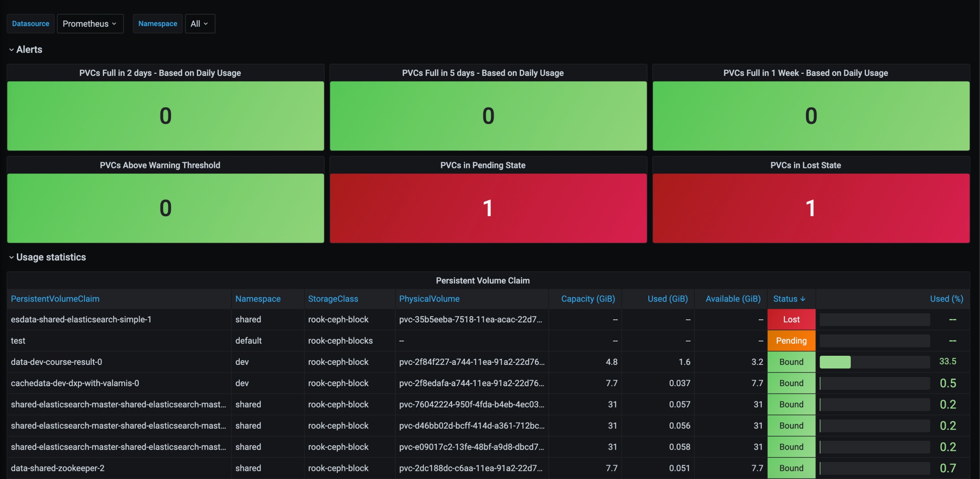This screenshot has height=479, width=980.
Task: Select the data-dev-course-result-0 row name
Action: tap(56, 362)
